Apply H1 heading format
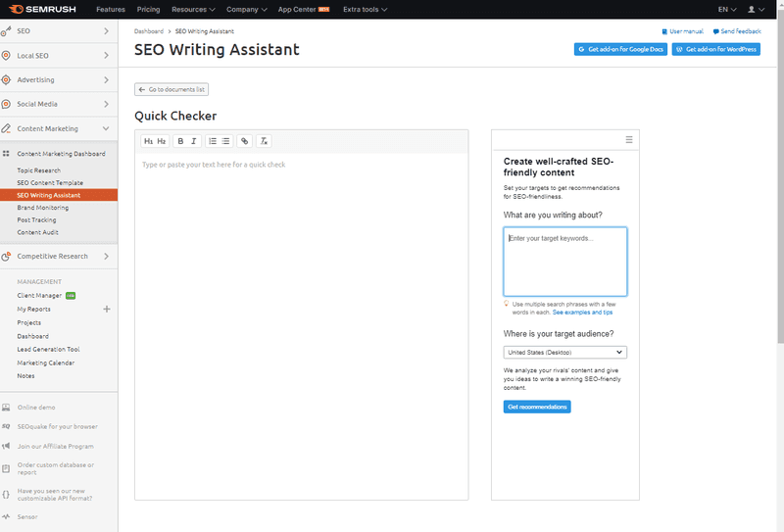Viewport: 784px width, 532px height. pos(148,141)
